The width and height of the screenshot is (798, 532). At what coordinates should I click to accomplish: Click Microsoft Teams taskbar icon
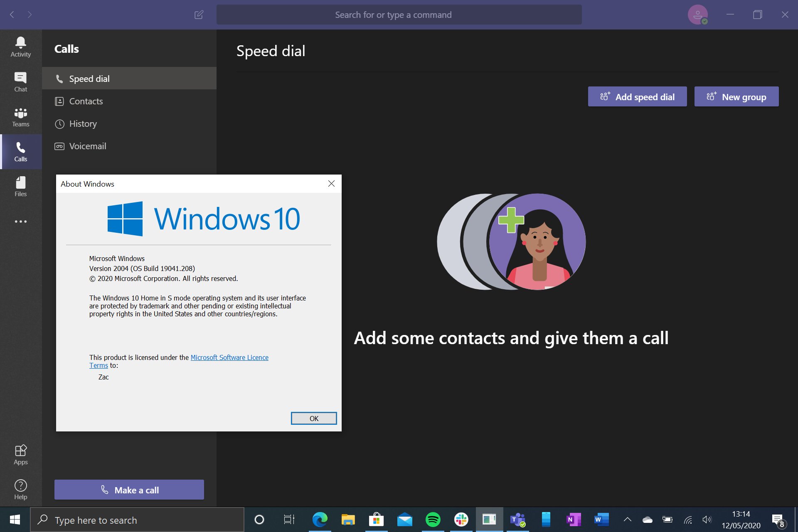point(517,520)
